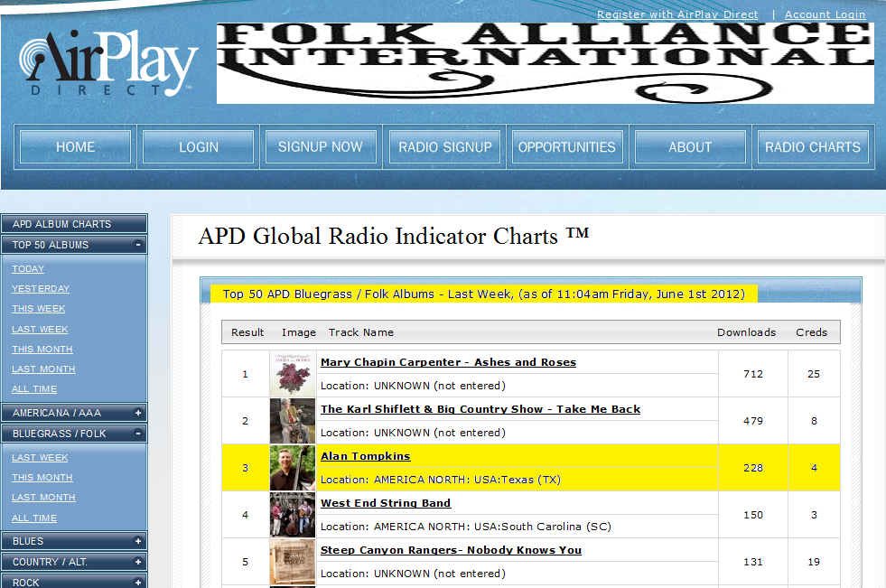
Task: Open the OPPORTUNITIES nav item
Action: coord(567,147)
